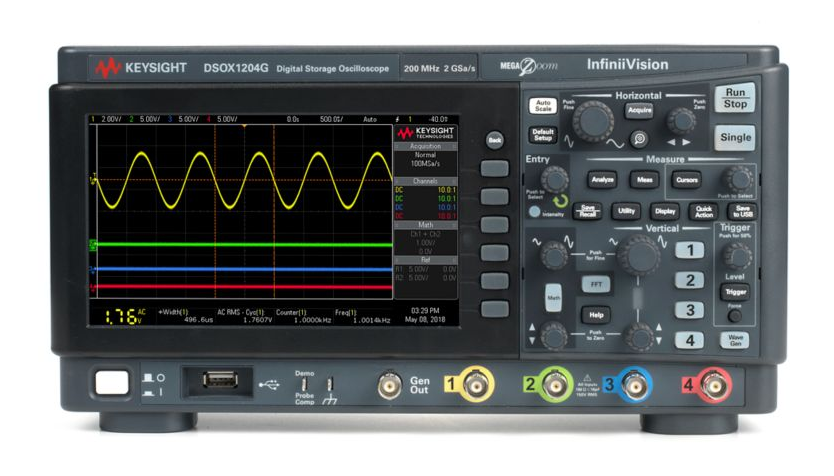Click the Entry knob
The height and width of the screenshot is (476, 834).
554,179
